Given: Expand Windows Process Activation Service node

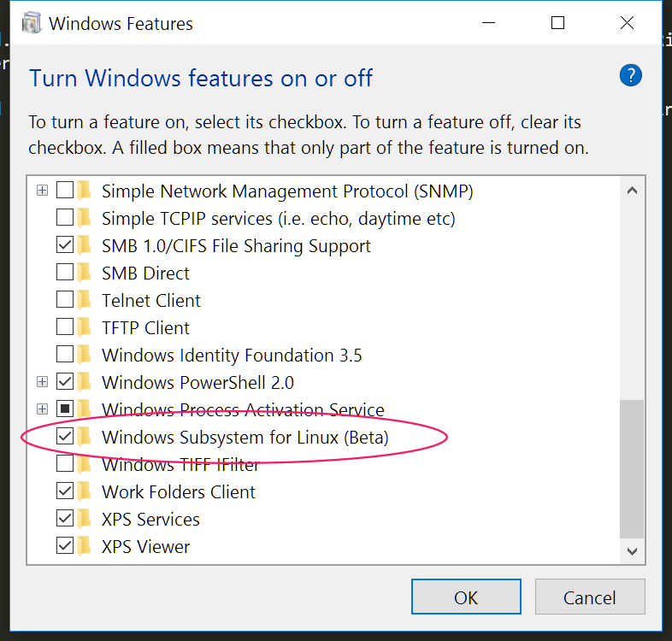Looking at the screenshot, I should point(42,409).
